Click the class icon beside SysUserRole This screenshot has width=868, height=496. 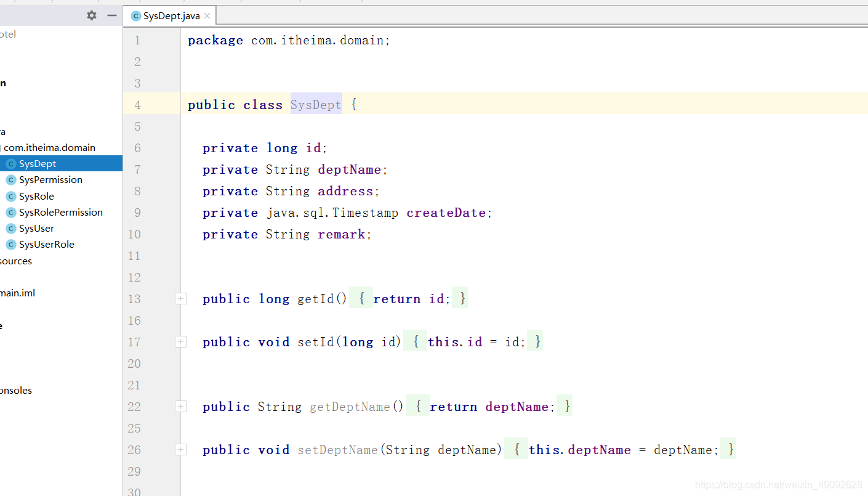10,245
